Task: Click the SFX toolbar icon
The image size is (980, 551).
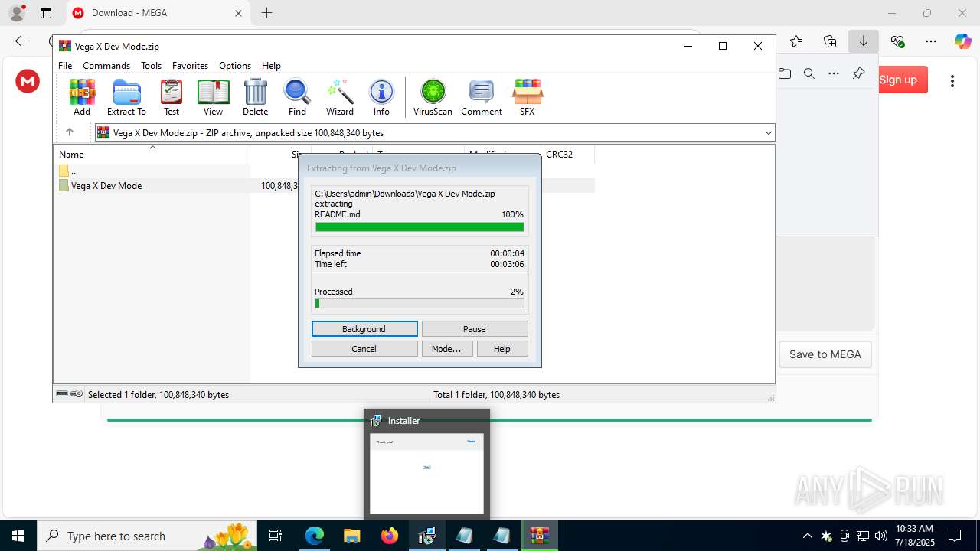Action: pyautogui.click(x=527, y=97)
